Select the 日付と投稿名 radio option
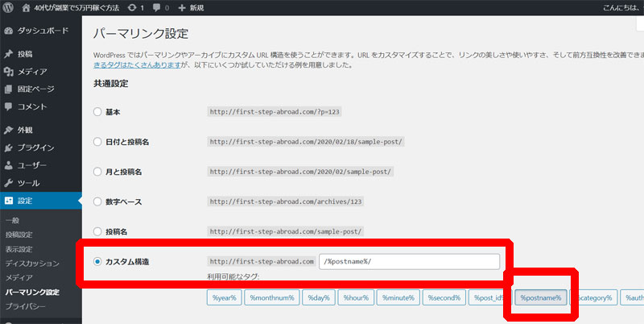The image size is (644, 324). 98,141
